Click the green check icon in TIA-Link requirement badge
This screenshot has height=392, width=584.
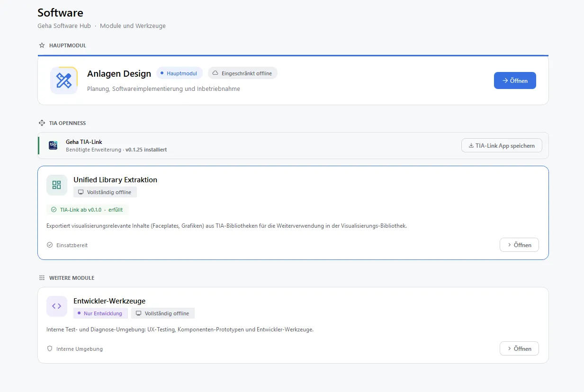pyautogui.click(x=54, y=210)
